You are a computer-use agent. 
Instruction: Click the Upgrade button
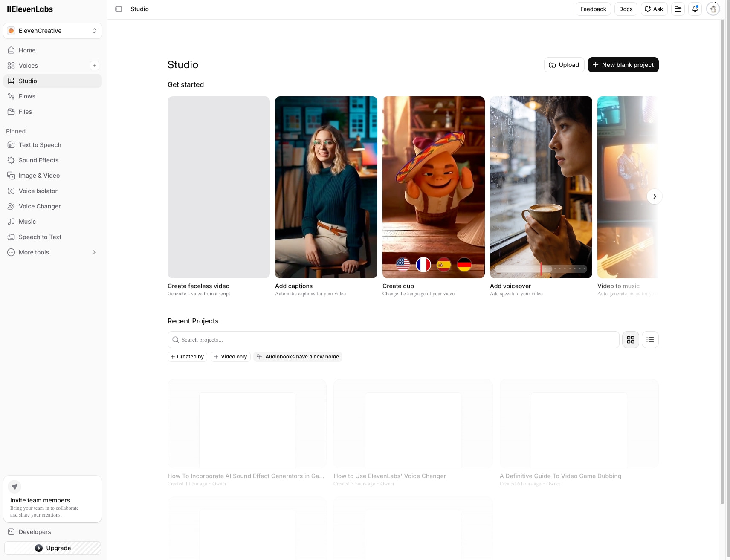click(52, 548)
